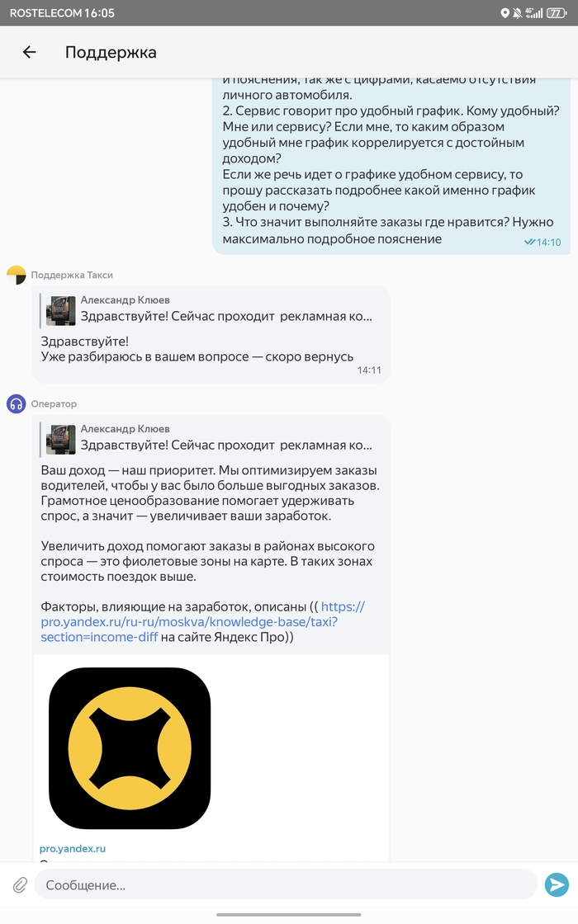
Task: Tap quoted message thumbnail in 14:11 reply
Action: [x=61, y=311]
